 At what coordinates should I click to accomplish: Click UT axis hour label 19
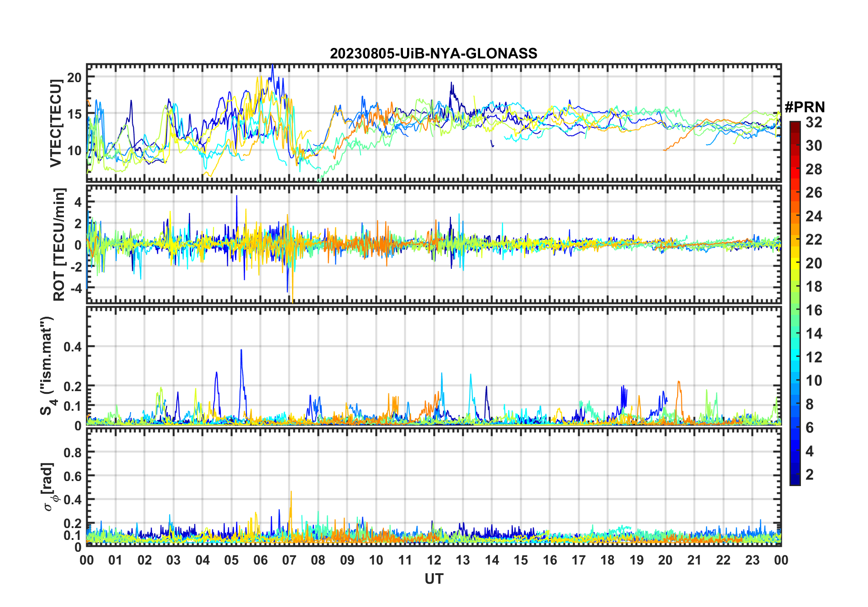[x=637, y=560]
